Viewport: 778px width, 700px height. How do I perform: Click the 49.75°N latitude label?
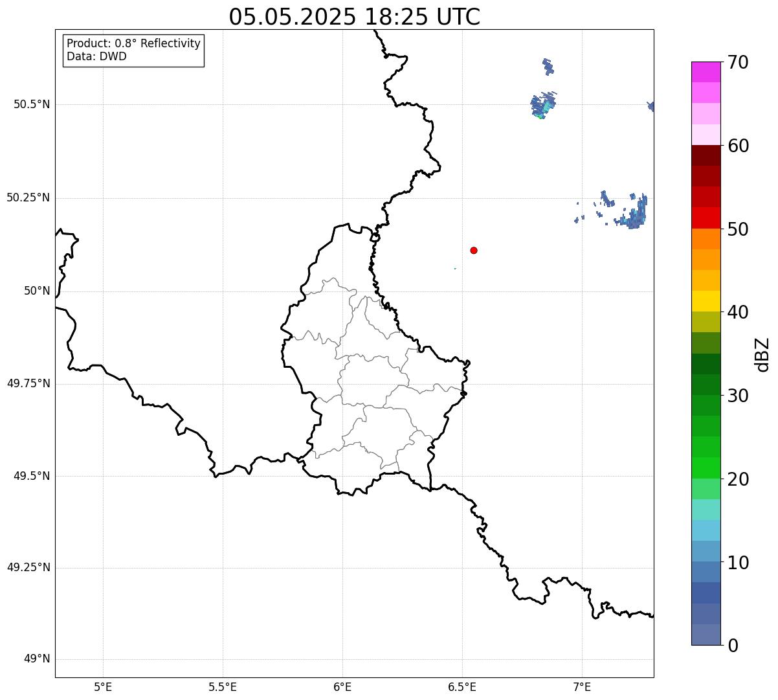point(28,383)
